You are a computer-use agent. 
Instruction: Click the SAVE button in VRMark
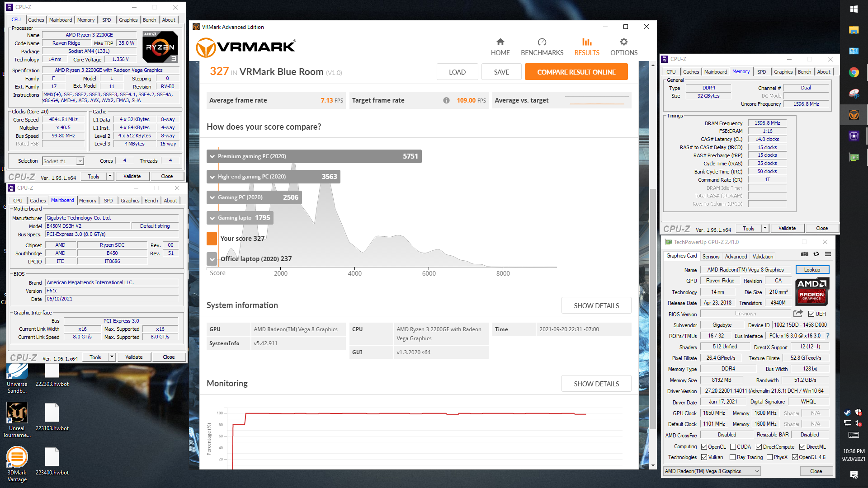(501, 72)
